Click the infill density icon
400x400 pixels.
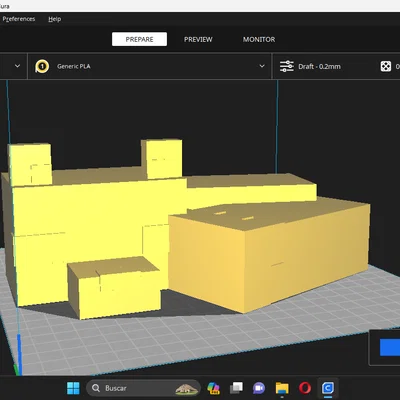point(386,66)
